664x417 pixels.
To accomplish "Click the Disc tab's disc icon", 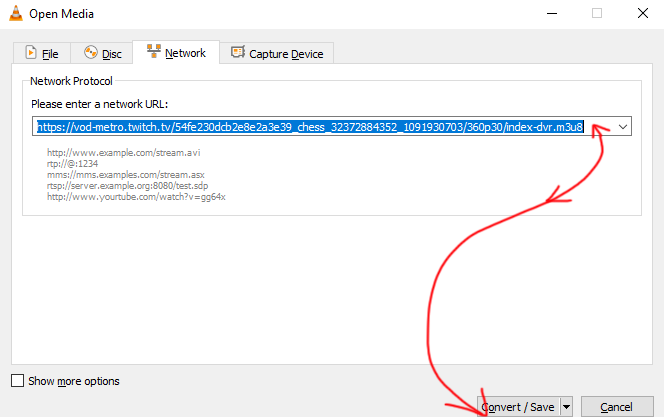I will coord(90,53).
